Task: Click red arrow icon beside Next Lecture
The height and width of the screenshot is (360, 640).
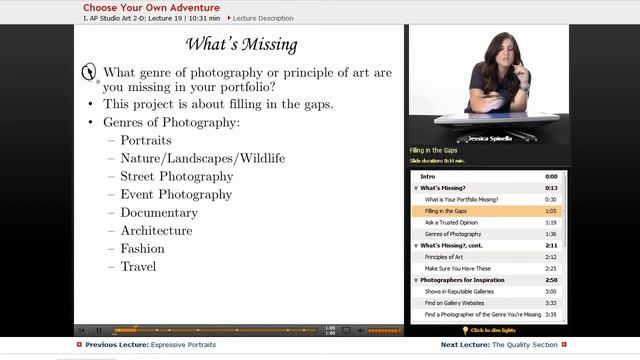Action: click(564, 344)
